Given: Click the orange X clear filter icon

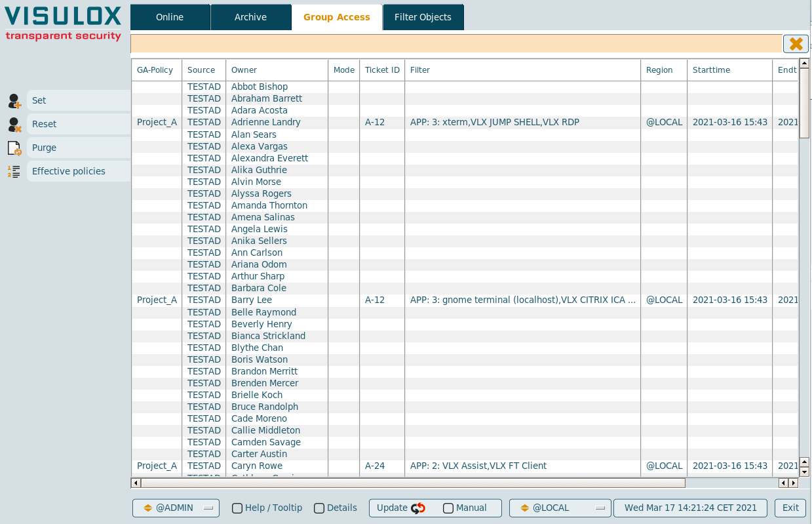Looking at the screenshot, I should 796,44.
